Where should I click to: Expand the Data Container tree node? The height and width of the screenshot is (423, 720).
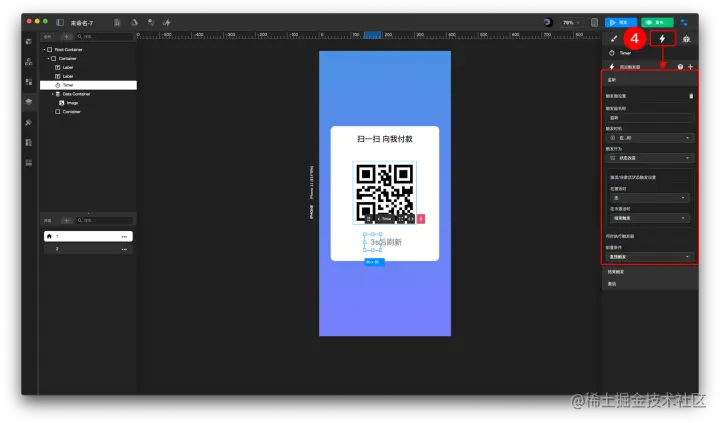point(52,94)
